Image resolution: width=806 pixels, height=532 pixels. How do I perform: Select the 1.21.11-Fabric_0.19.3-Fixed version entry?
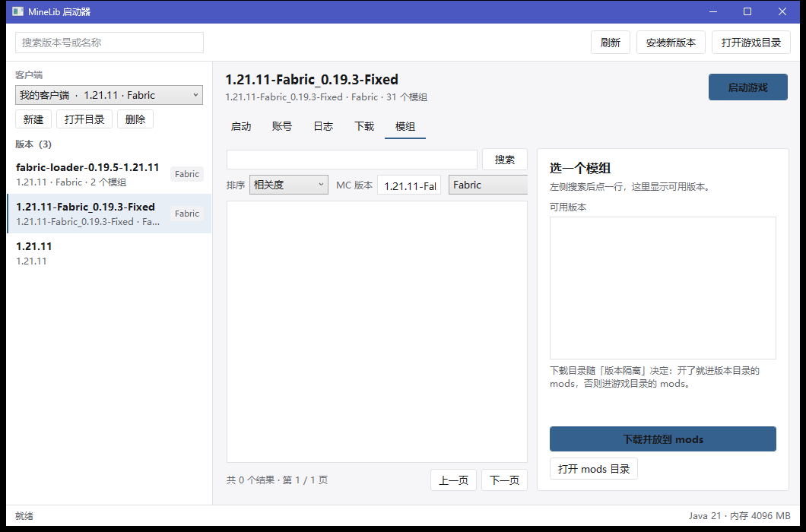[x=109, y=214]
